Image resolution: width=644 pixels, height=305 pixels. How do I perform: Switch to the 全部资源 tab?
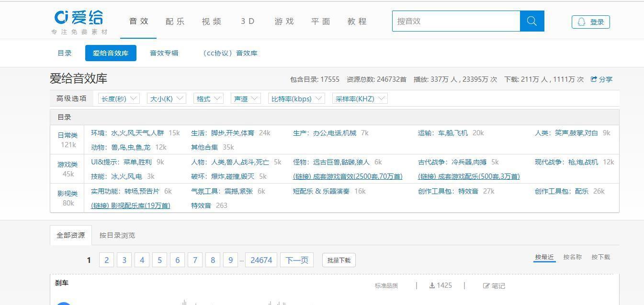pyautogui.click(x=71, y=235)
